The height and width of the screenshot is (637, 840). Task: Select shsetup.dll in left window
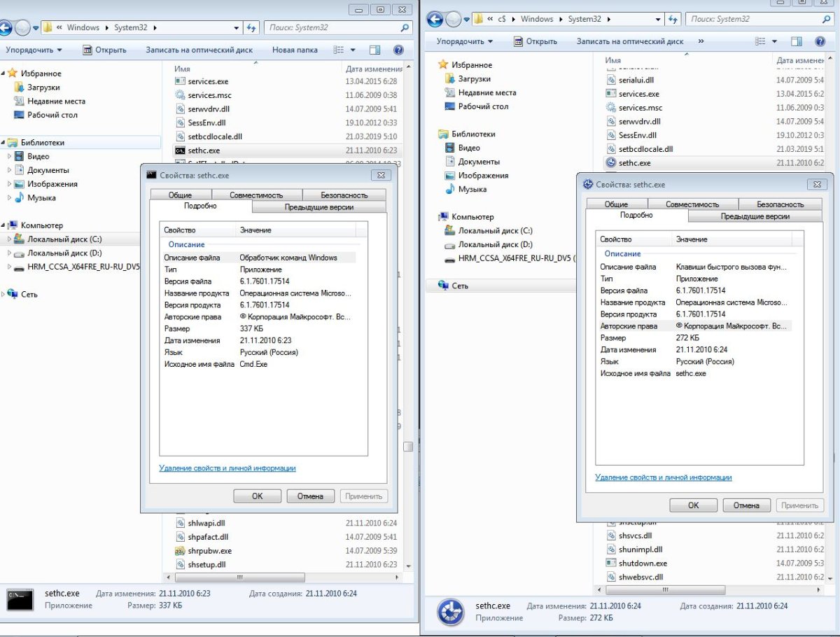pyautogui.click(x=206, y=564)
